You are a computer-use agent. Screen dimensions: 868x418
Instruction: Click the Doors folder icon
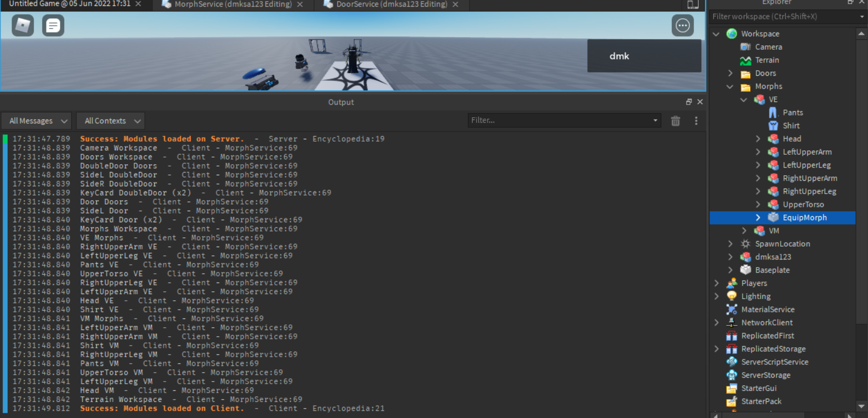(x=746, y=74)
